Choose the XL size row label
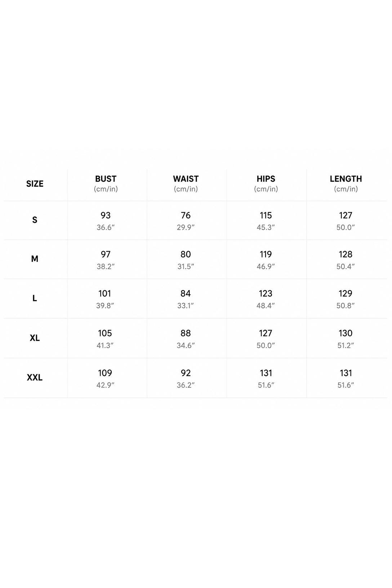Viewport: 392px width, 588px height. pos(35,338)
